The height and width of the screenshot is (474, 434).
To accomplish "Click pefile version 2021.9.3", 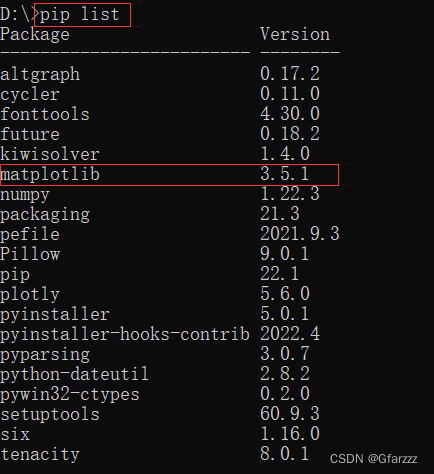I will 300,234.
